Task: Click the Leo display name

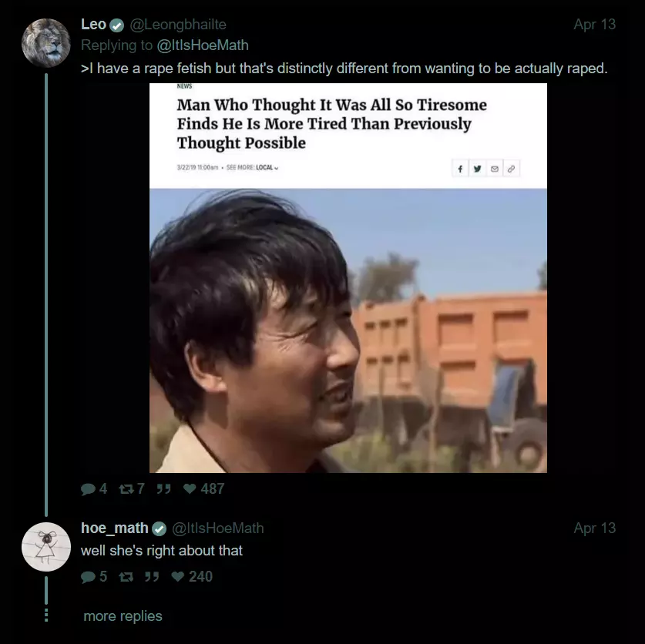Action: (x=94, y=24)
